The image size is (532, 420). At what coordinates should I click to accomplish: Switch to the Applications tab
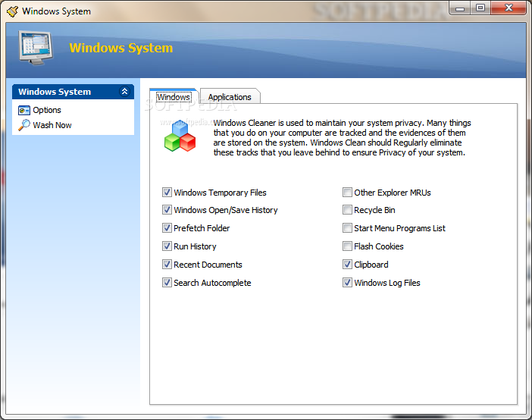230,97
